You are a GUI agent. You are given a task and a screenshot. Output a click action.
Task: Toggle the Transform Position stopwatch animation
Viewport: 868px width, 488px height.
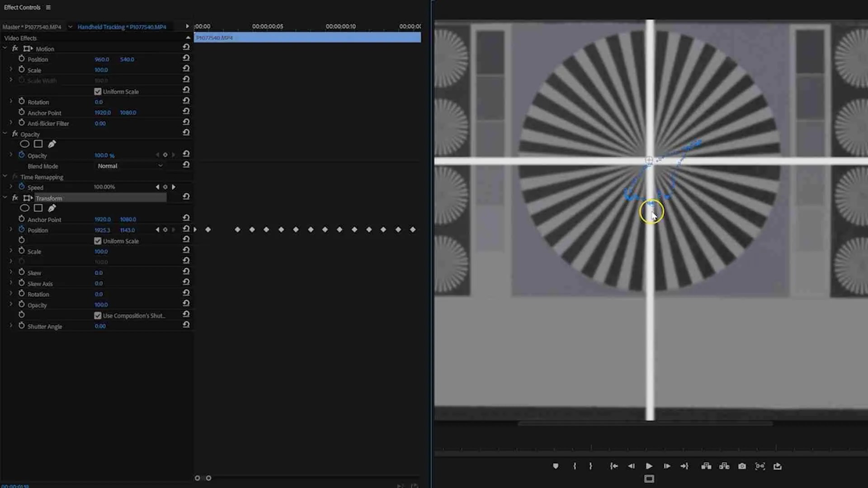tap(21, 230)
